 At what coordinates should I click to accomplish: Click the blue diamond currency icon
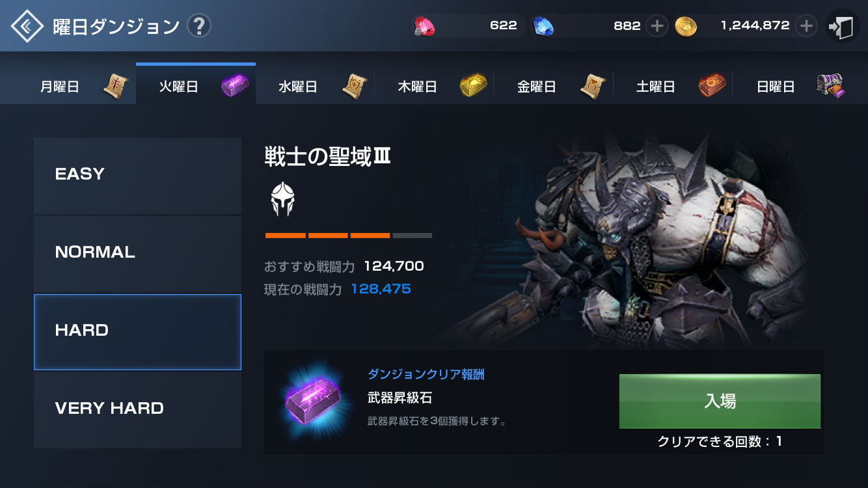543,26
